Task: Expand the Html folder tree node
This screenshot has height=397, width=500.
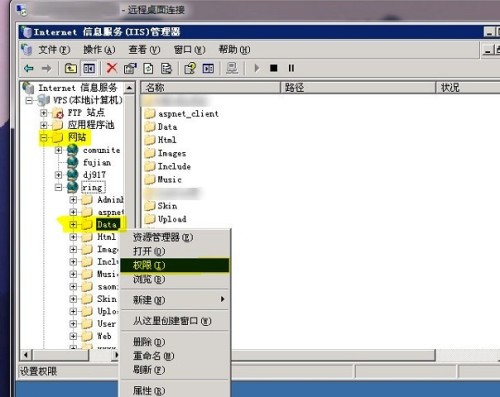Action: (x=73, y=237)
